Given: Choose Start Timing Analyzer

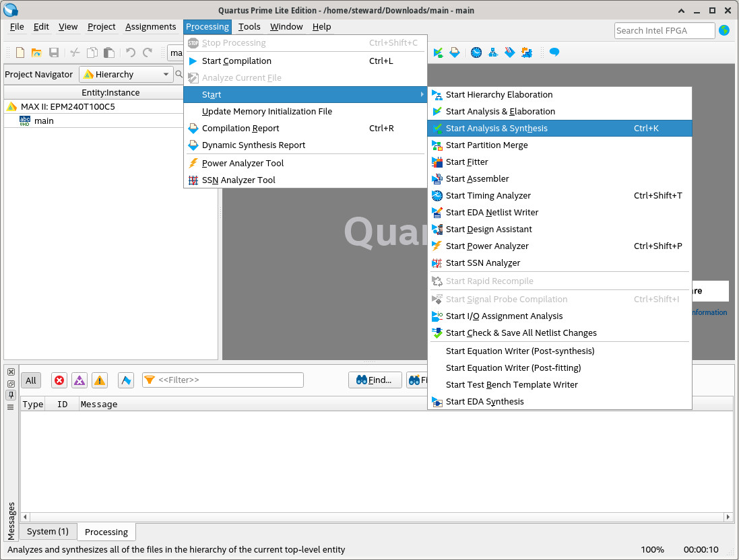Looking at the screenshot, I should (559, 195).
